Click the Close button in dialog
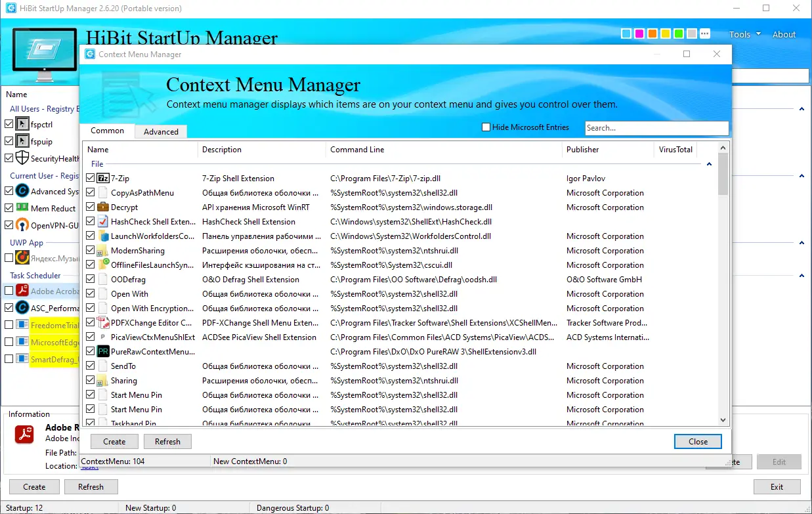Viewport: 812px width, 514px height. click(x=698, y=442)
